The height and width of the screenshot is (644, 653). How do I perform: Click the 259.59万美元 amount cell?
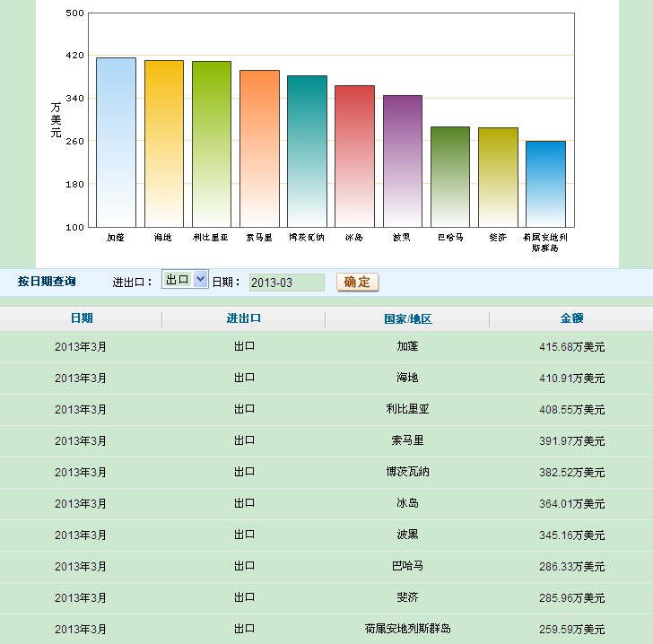(x=571, y=629)
